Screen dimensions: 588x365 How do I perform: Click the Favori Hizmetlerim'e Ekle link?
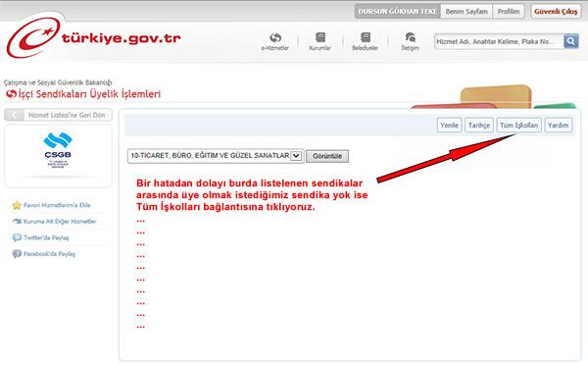pyautogui.click(x=57, y=205)
